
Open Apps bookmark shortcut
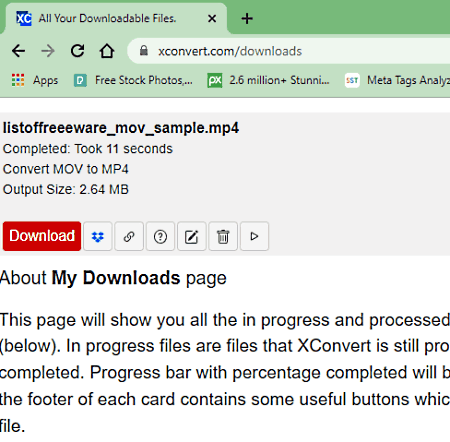click(35, 80)
